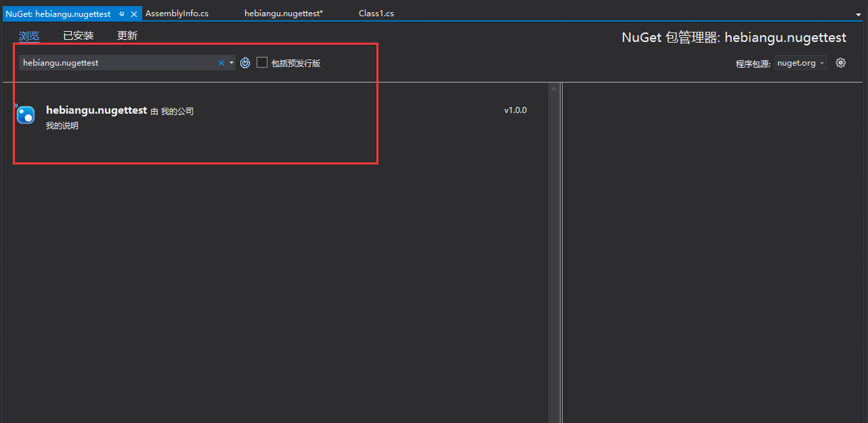
Task: Click the 由 我的公司 author text
Action: click(172, 111)
